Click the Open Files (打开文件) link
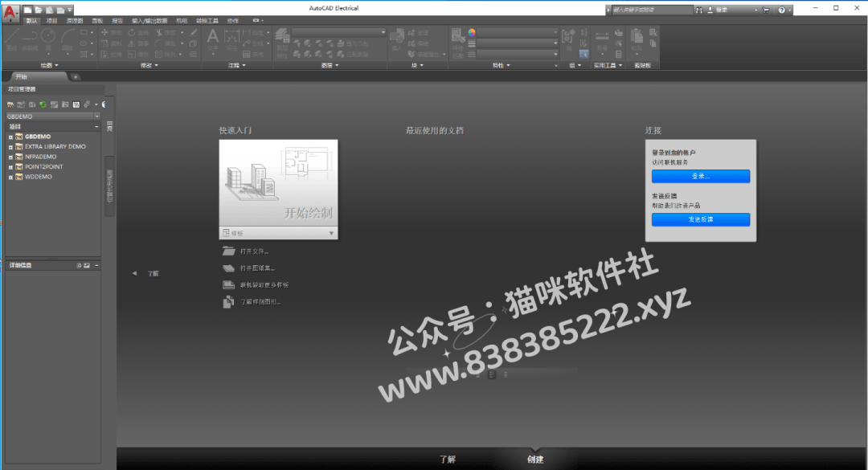Screen dimensions: 868x470 [254, 251]
